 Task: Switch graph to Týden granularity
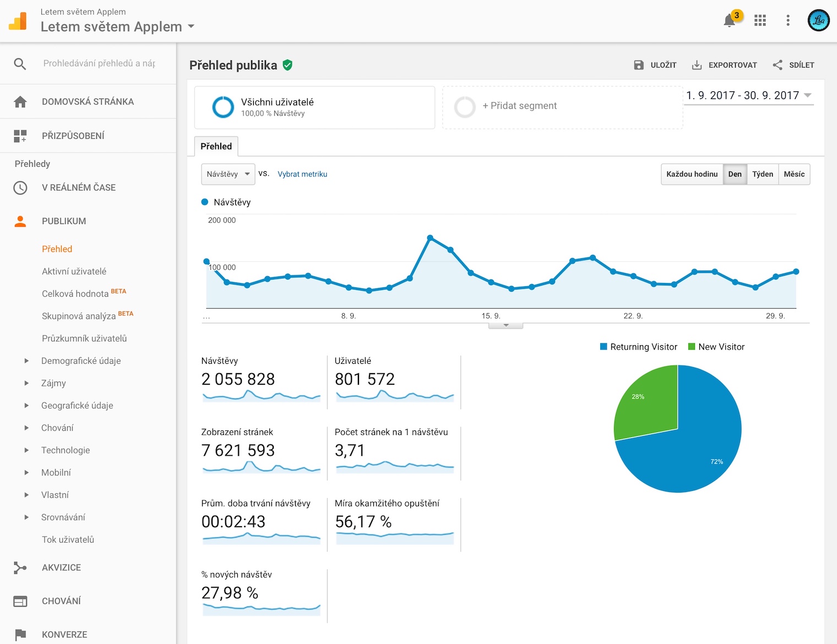(x=762, y=174)
